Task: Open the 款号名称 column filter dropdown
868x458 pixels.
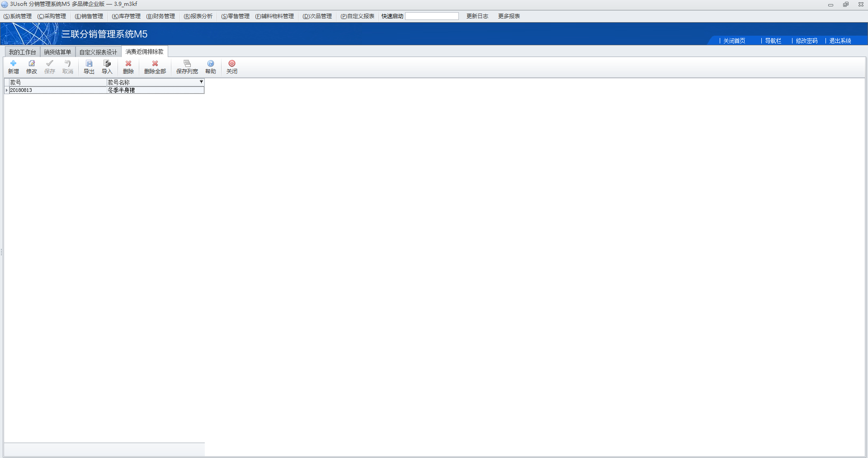Action: click(201, 82)
